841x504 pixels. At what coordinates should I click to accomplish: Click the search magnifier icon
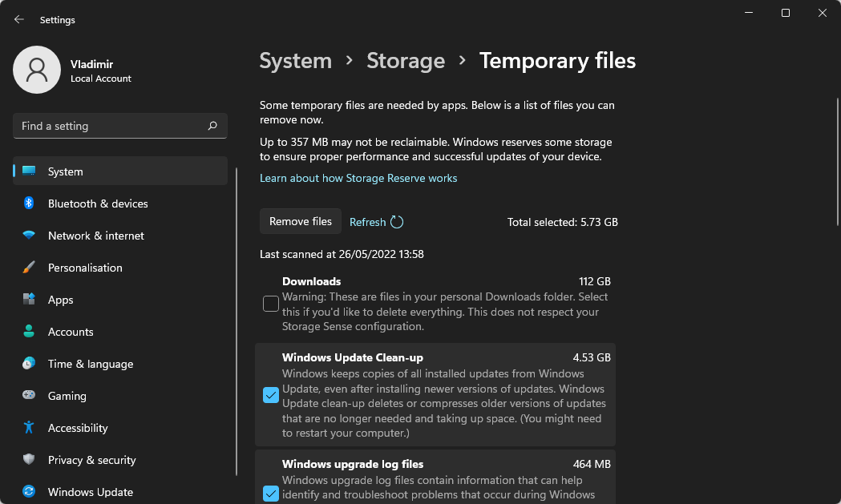coord(212,126)
